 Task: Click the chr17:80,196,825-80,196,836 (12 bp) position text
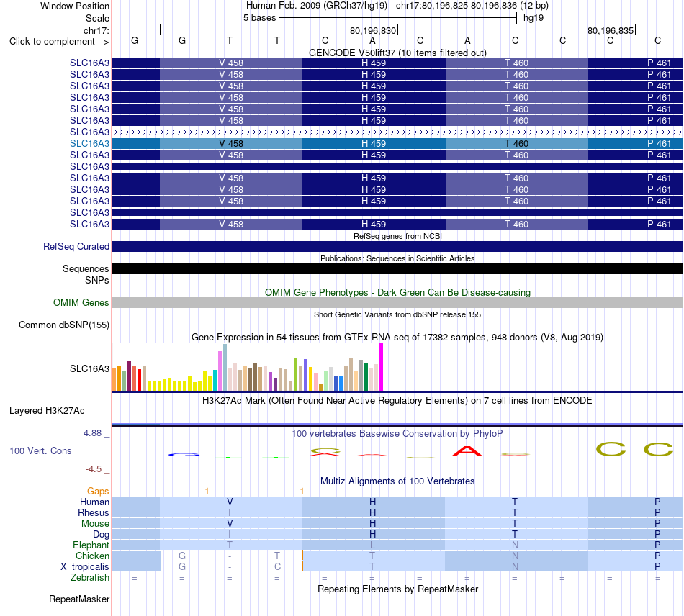pyautogui.click(x=472, y=6)
